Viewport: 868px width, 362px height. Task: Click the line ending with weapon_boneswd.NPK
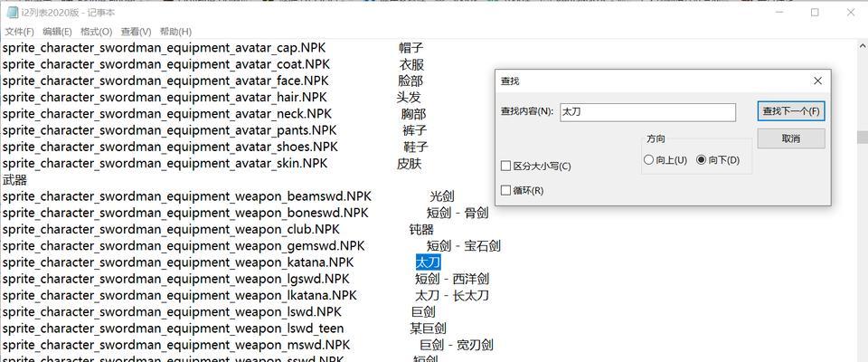[x=184, y=213]
